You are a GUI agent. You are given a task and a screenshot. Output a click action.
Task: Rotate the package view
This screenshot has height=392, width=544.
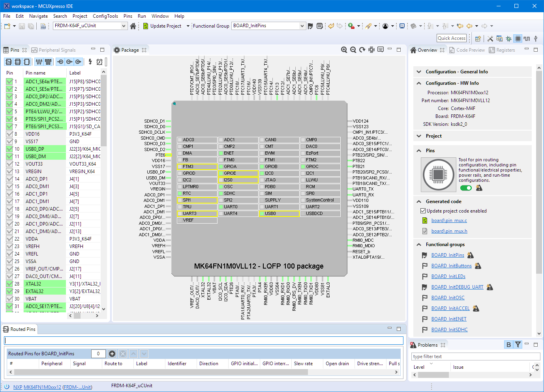pos(362,50)
